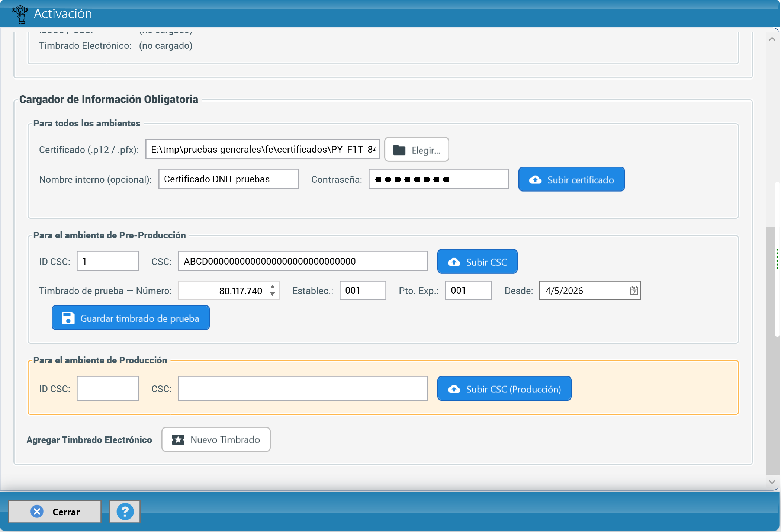Focus the Pre-Producción ID CSC field
The width and height of the screenshot is (781, 532).
tap(108, 261)
